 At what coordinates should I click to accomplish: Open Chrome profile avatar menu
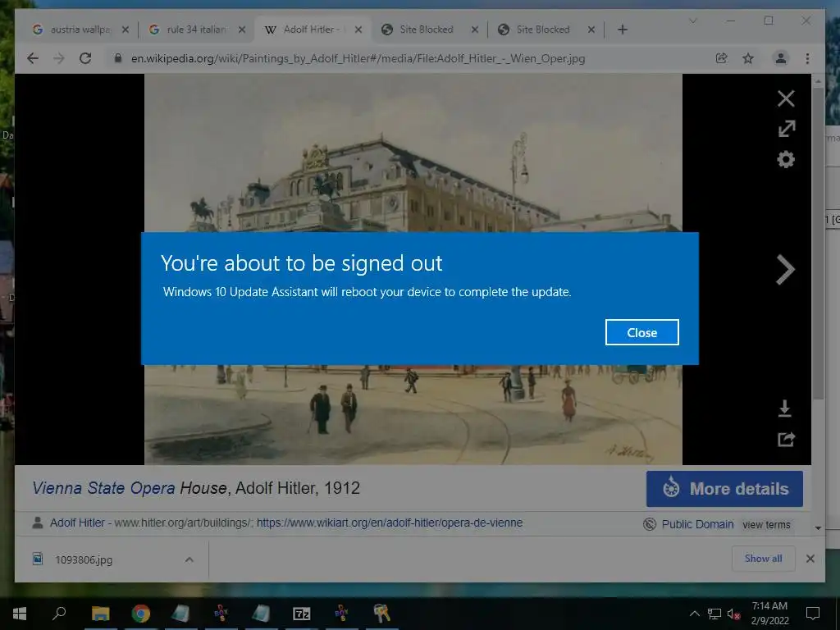click(781, 58)
